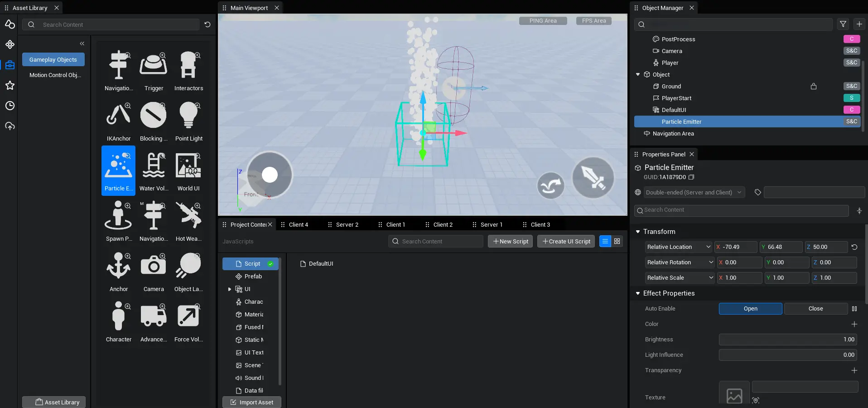
Task: Reset the Relative Location values
Action: (x=854, y=247)
